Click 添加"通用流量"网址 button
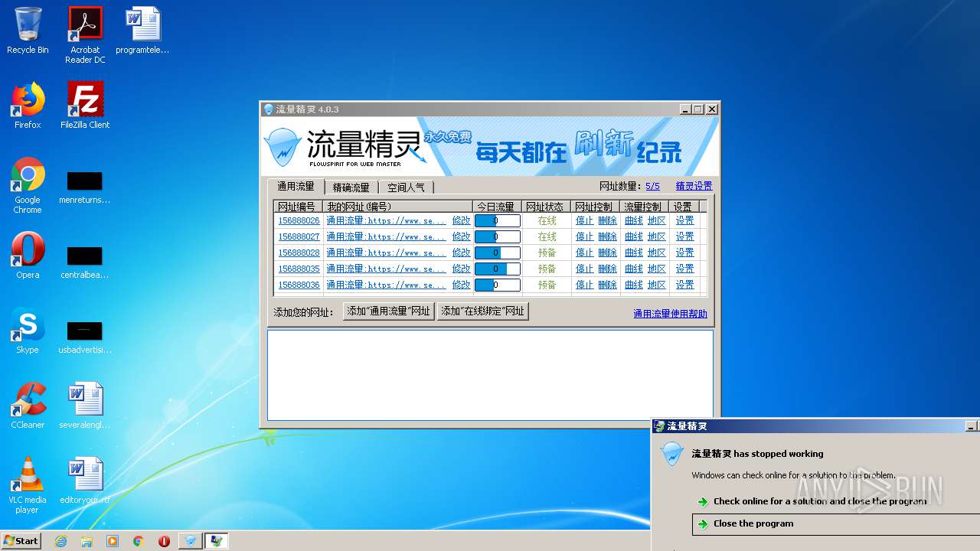 (x=389, y=311)
